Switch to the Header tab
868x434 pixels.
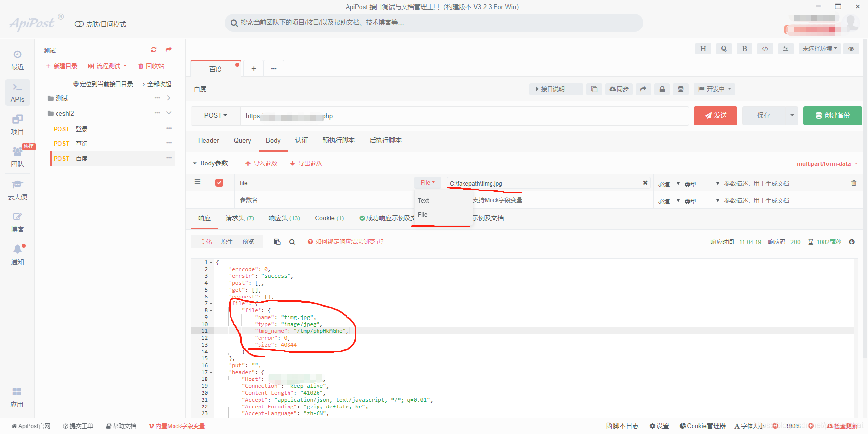[x=208, y=141]
